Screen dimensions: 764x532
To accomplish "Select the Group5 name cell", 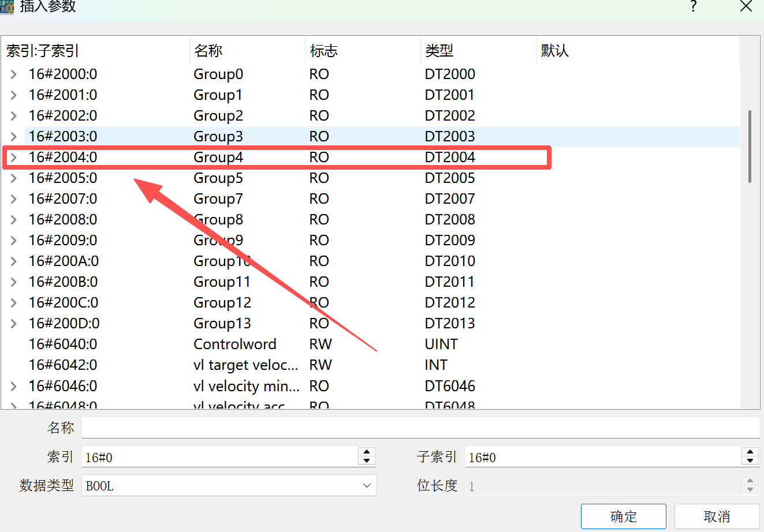I will coord(218,178).
